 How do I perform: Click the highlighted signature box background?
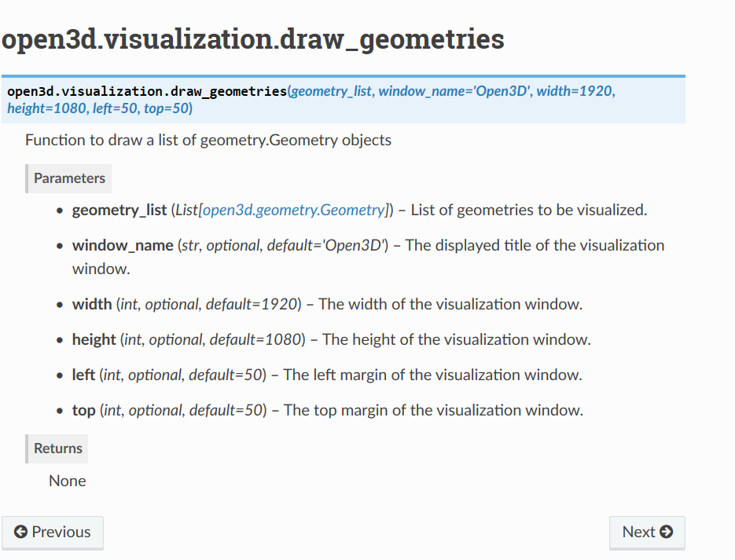click(x=472, y=110)
